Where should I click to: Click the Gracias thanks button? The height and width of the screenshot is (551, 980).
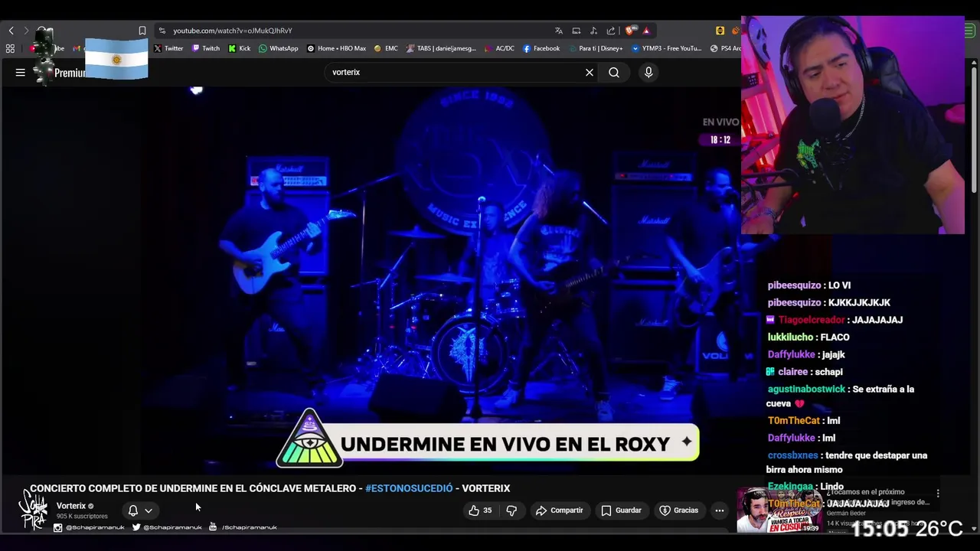[x=679, y=510]
